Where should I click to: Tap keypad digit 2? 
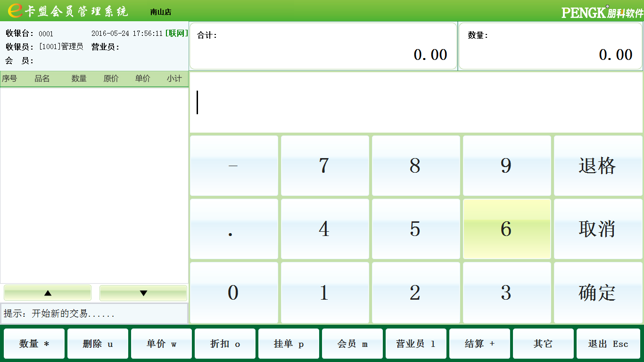click(416, 293)
